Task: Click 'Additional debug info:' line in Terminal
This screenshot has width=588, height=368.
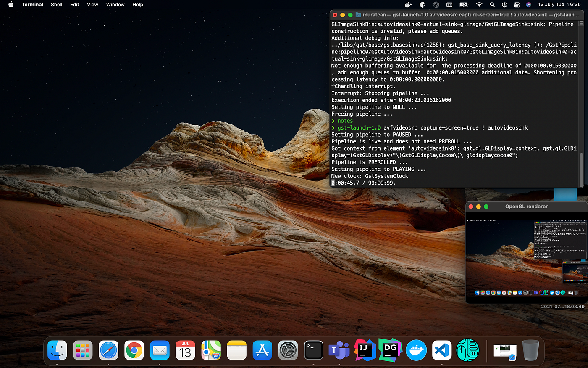Action: point(365,38)
